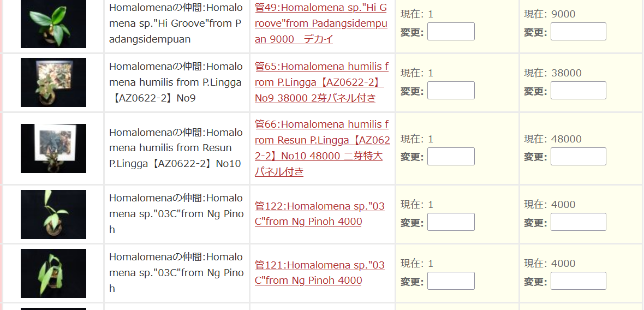Screen dimensions: 644x310
Task: Click the 管122 03C plant thumbnail
Action: tap(53, 214)
